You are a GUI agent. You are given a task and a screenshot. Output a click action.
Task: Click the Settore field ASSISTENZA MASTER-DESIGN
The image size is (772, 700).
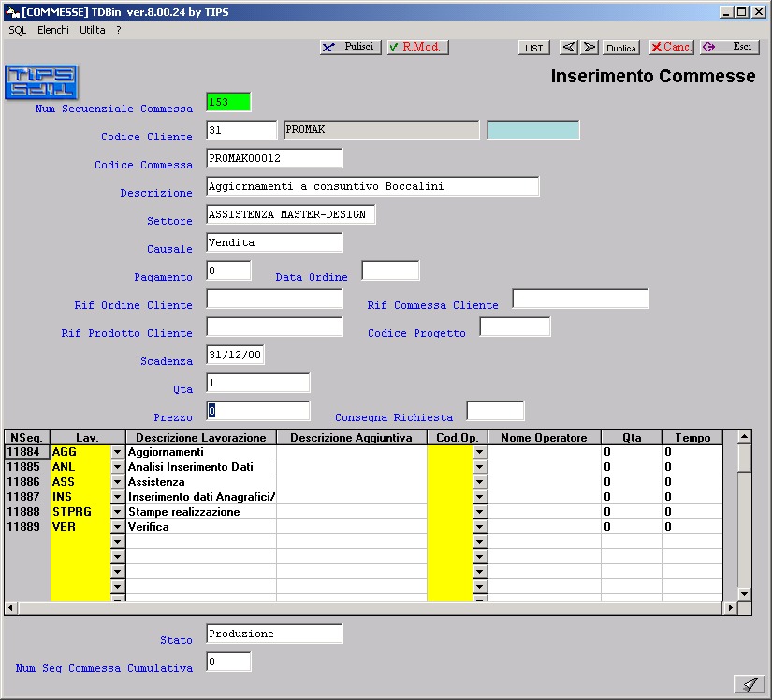point(291,214)
